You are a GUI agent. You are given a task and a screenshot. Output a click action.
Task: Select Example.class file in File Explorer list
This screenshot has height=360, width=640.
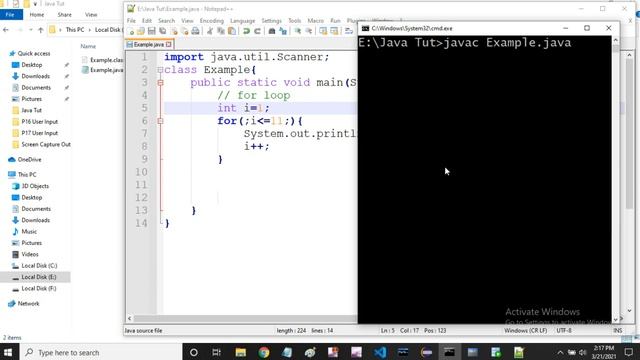coord(102,60)
